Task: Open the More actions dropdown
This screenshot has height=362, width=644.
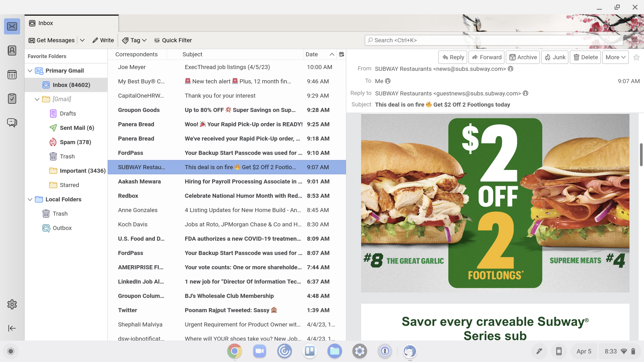Action: (615, 57)
